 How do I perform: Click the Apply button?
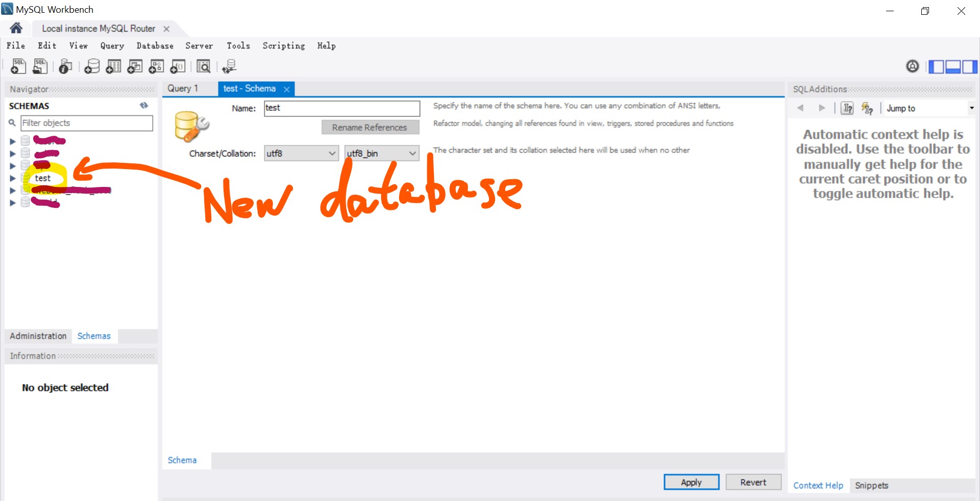691,482
